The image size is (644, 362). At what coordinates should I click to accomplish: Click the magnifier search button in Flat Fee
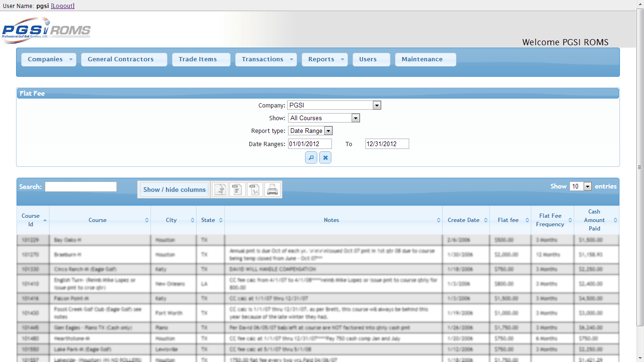click(x=311, y=157)
